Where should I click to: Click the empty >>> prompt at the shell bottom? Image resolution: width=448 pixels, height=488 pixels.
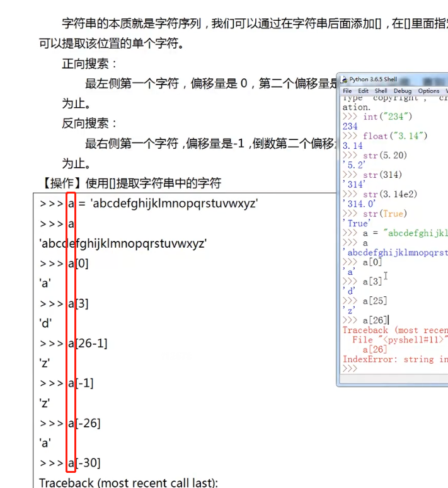tap(350, 369)
